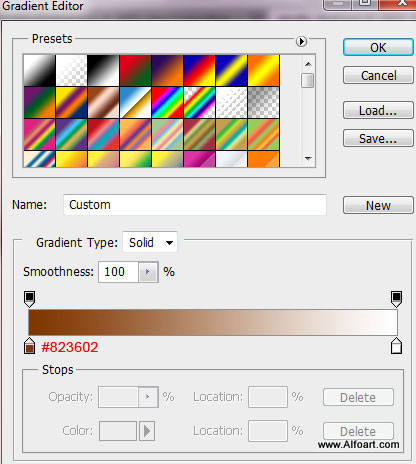This screenshot has height=464, width=416.
Task: Choose the gray checkerboard neutral density preset
Action: [x=263, y=102]
